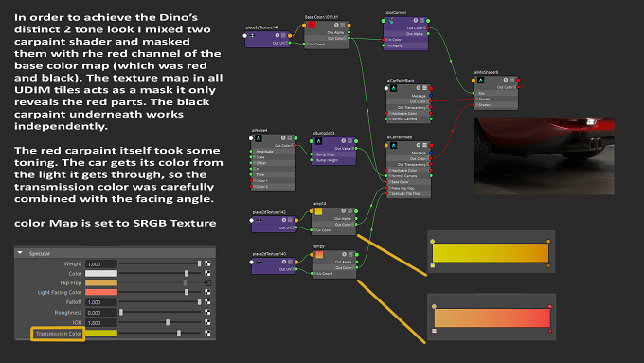The width and height of the screenshot is (644, 363).
Task: Change view mode of aiCarPaintBlack node
Action: 424,88
